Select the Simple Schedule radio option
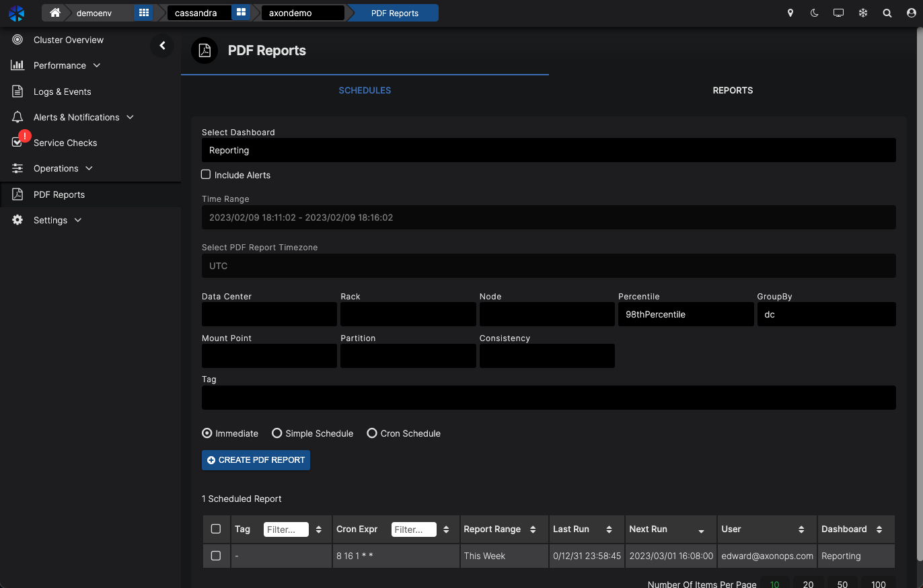The width and height of the screenshot is (923, 588). point(276,433)
